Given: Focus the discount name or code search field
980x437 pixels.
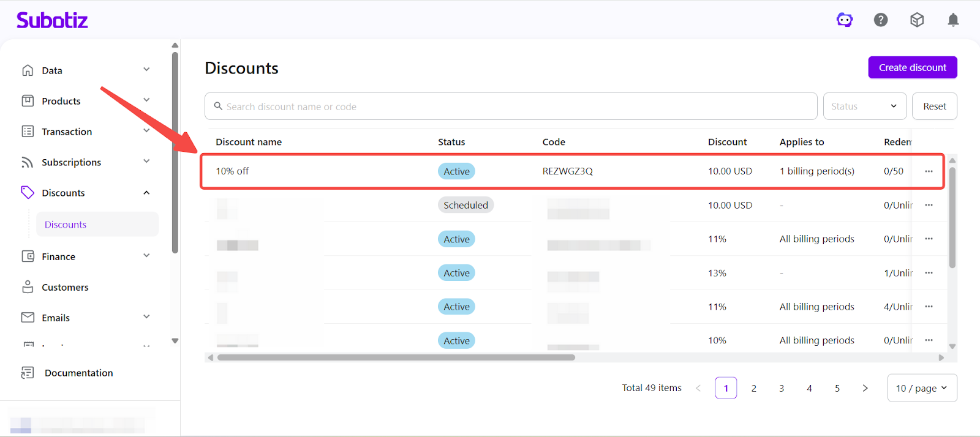Looking at the screenshot, I should 514,106.
